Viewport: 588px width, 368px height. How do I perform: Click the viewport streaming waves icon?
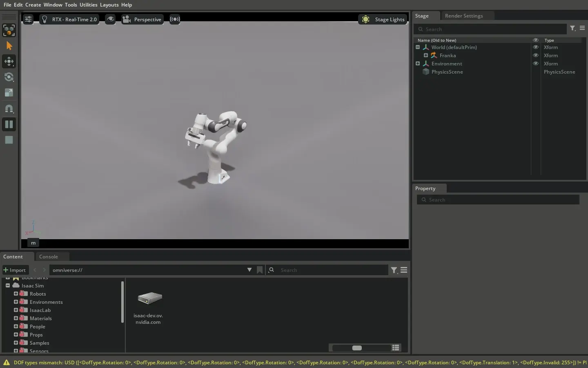pos(175,19)
